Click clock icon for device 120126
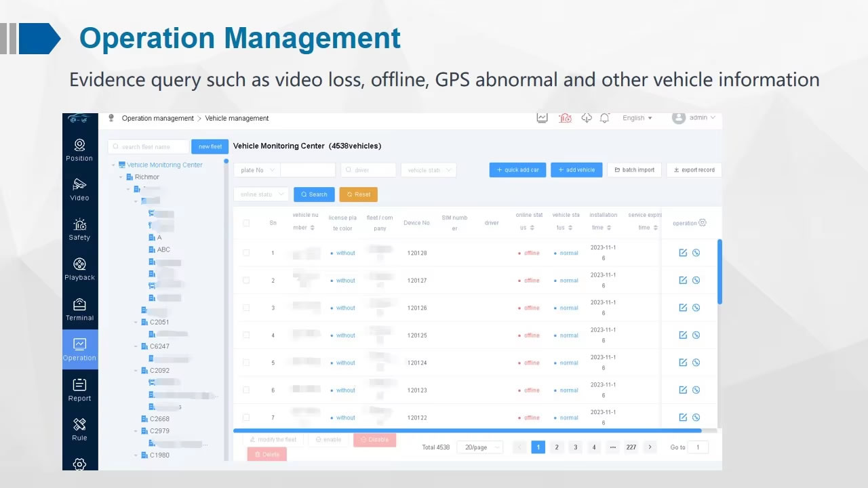868x488 pixels. [x=696, y=308]
